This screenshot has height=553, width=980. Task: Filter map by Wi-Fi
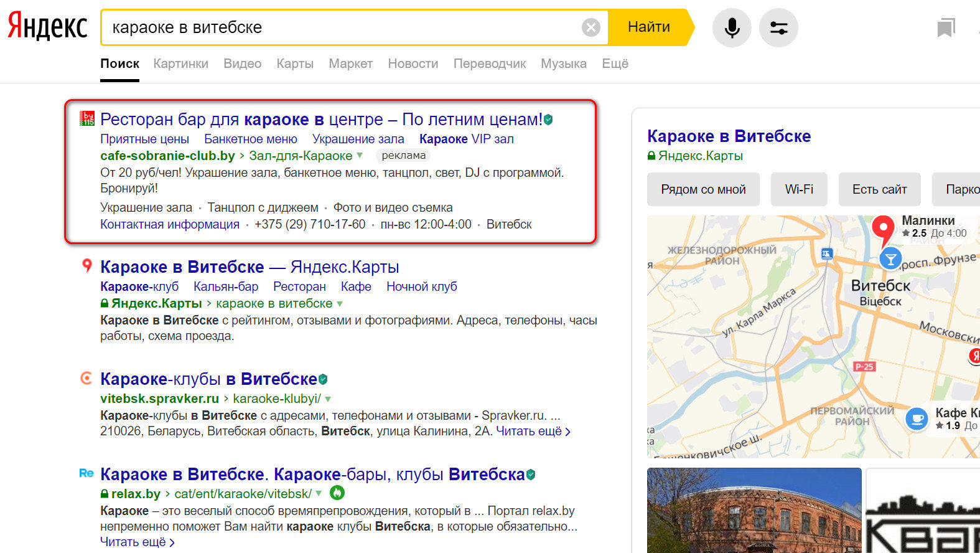coord(799,189)
